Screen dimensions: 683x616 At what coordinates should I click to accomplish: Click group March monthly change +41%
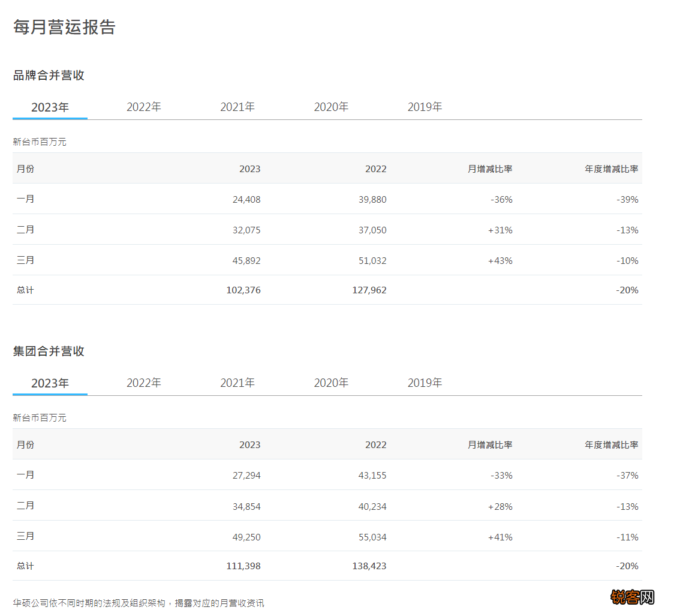(x=500, y=537)
